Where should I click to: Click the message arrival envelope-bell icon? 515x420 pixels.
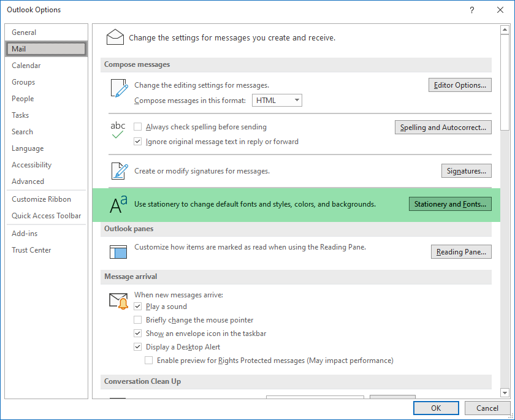point(118,300)
